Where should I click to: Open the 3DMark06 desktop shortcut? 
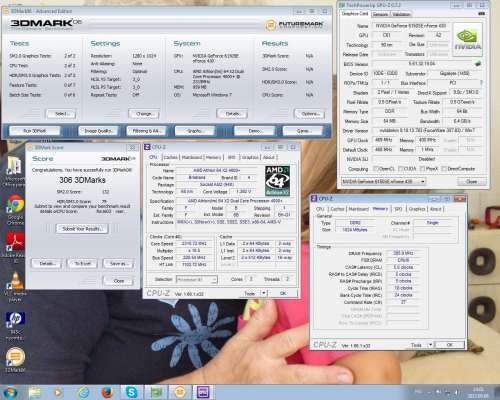point(15,360)
